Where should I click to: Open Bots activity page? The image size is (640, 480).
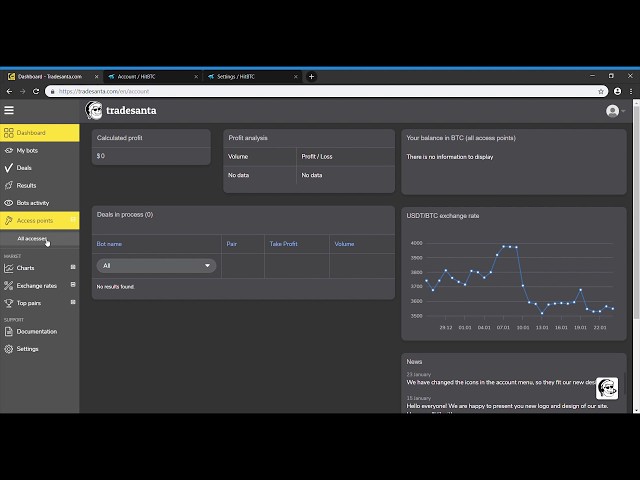click(40, 203)
